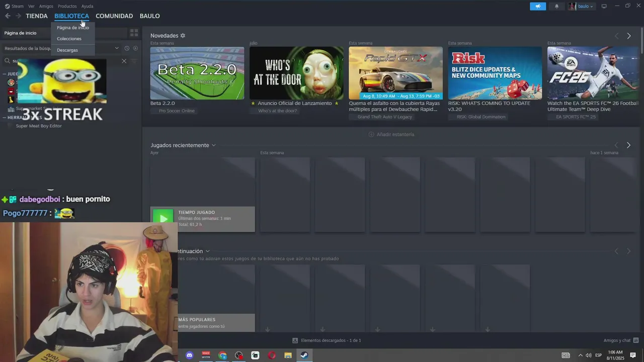The width and height of the screenshot is (644, 362).
Task: Clear the library search with the X
Action: (124, 61)
